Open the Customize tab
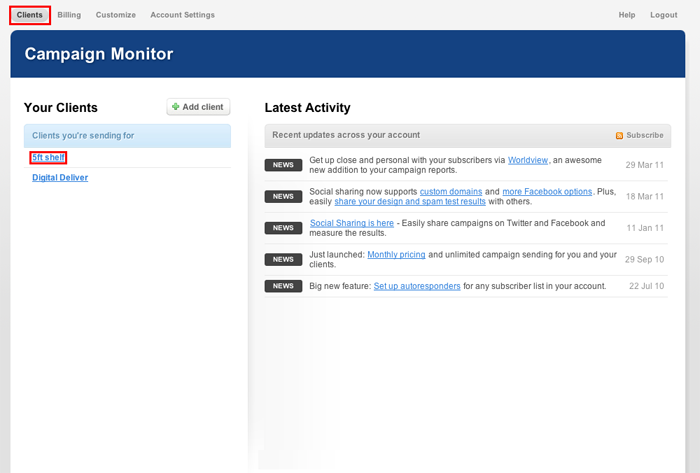Image resolution: width=700 pixels, height=473 pixels. (116, 15)
